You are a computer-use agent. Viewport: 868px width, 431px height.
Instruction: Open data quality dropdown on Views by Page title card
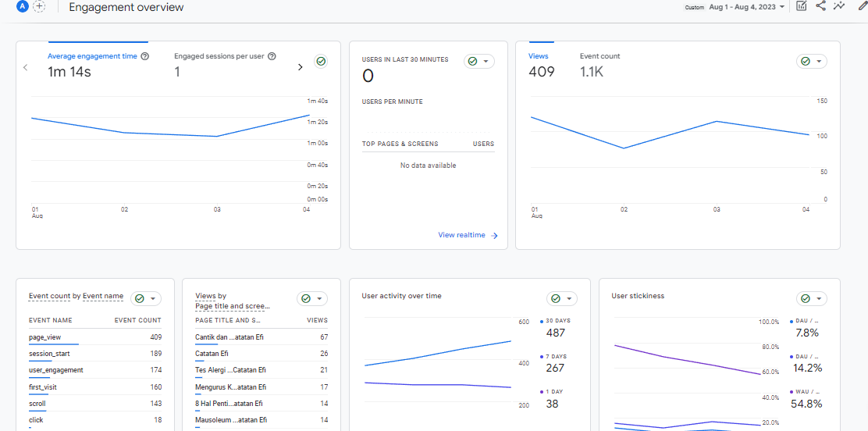[312, 298]
